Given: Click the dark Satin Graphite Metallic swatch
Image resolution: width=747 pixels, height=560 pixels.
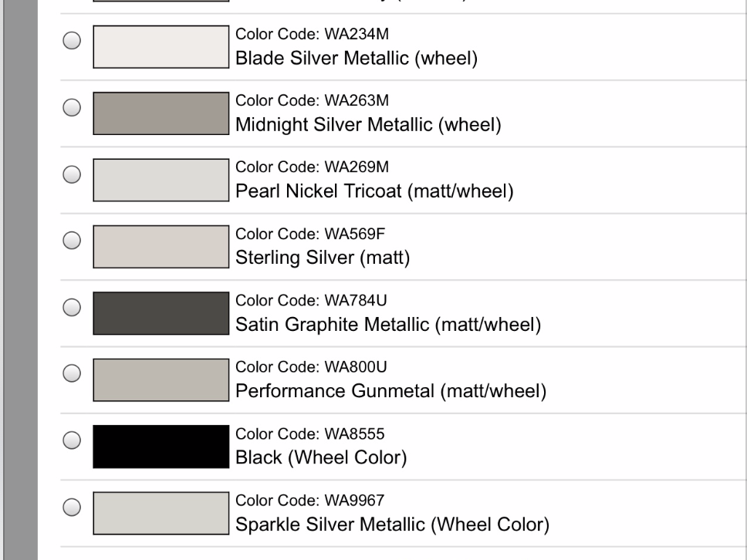Looking at the screenshot, I should coord(161,312).
